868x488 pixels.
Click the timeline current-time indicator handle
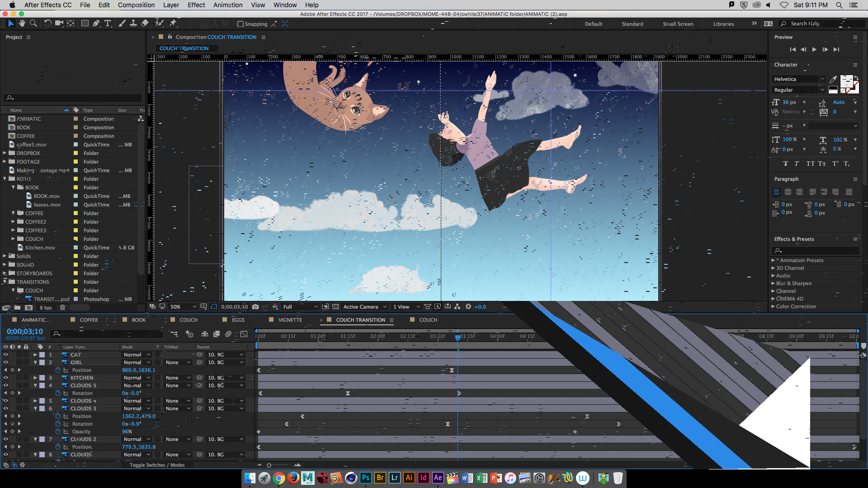[458, 337]
